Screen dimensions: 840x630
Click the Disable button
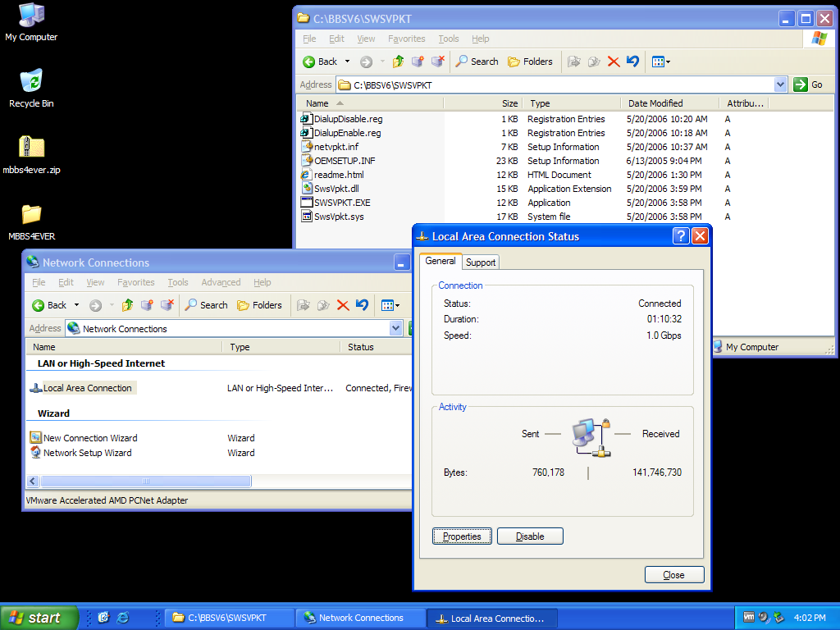coord(530,536)
